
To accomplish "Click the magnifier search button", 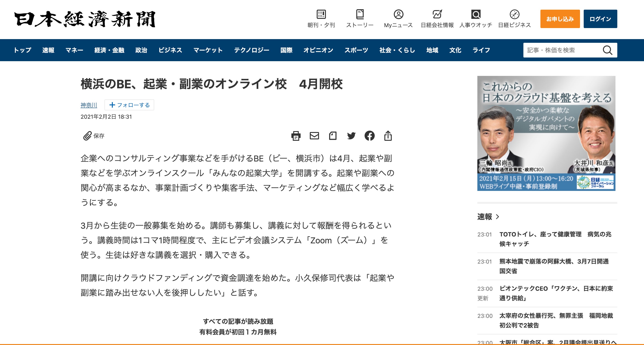I will click(607, 50).
